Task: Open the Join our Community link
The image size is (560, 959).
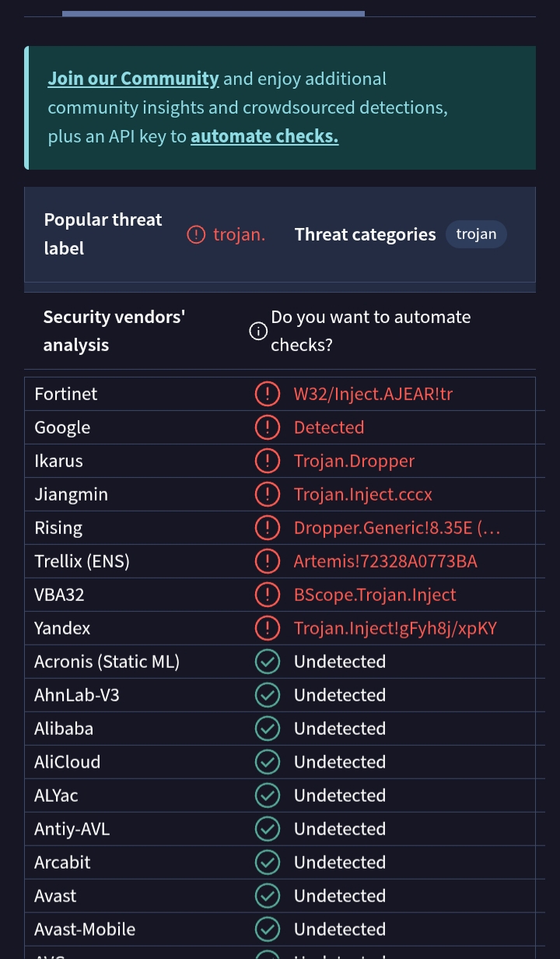Action: pos(133,79)
